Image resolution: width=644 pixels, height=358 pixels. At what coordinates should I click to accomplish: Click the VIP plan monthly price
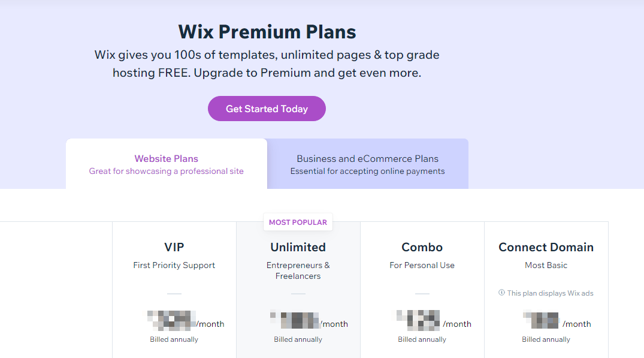coord(186,321)
